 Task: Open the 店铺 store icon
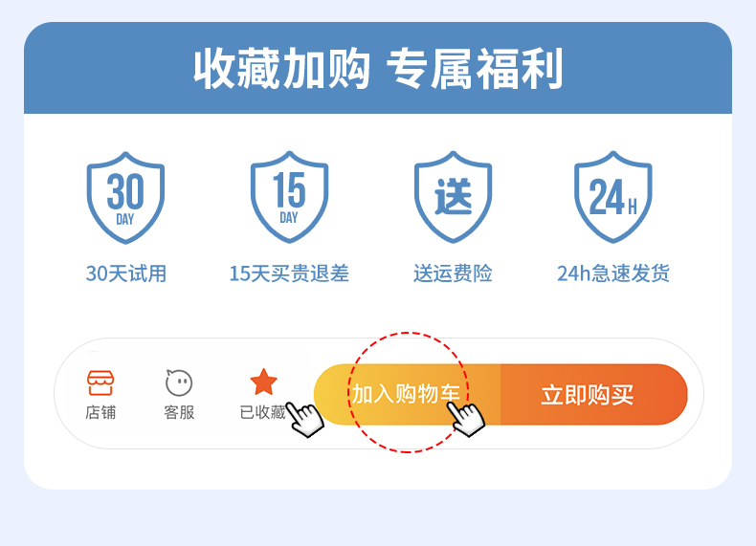tap(100, 383)
